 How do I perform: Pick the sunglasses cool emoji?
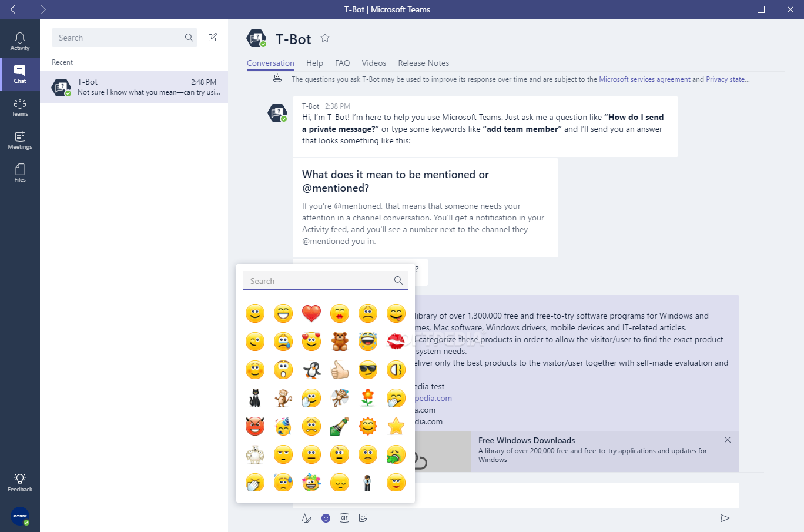pyautogui.click(x=368, y=370)
